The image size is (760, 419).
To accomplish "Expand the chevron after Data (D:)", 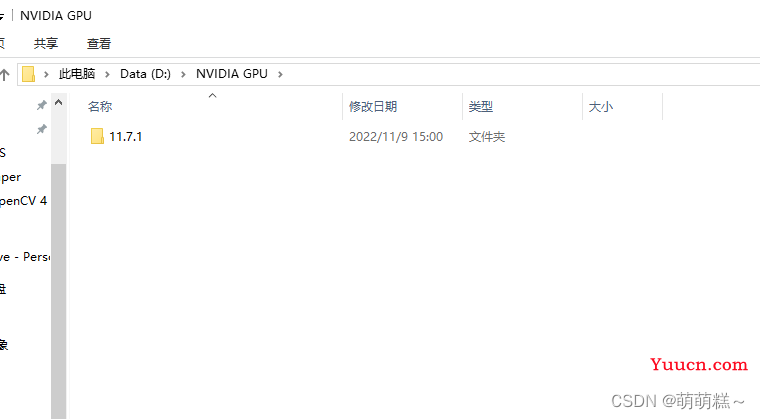I will (183, 74).
